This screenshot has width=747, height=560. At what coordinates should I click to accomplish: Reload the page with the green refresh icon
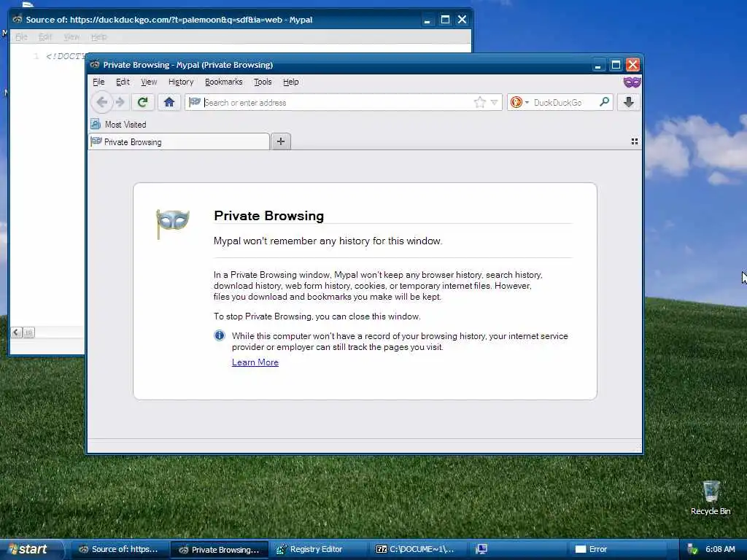pos(142,102)
